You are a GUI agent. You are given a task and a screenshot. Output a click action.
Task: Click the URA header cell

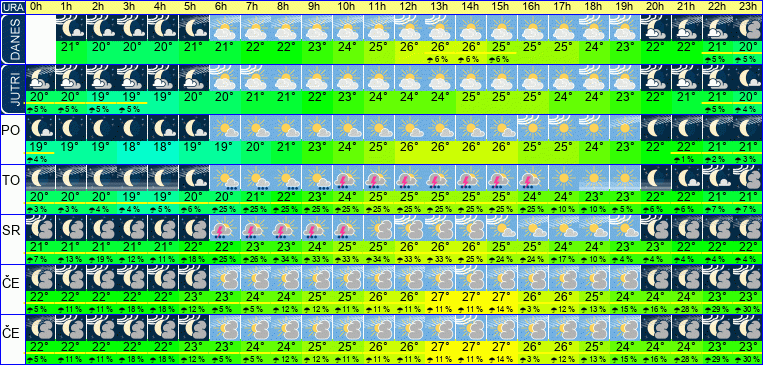click(x=12, y=7)
